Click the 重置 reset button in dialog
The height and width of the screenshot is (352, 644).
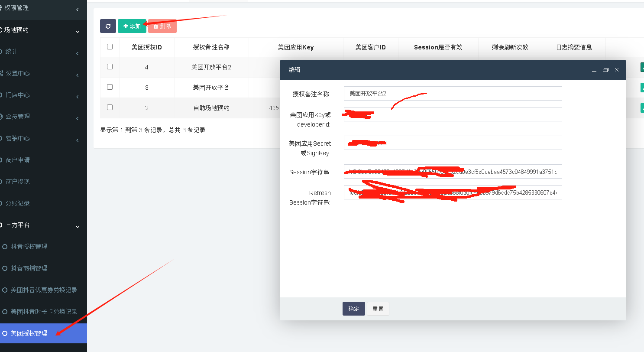(x=378, y=309)
